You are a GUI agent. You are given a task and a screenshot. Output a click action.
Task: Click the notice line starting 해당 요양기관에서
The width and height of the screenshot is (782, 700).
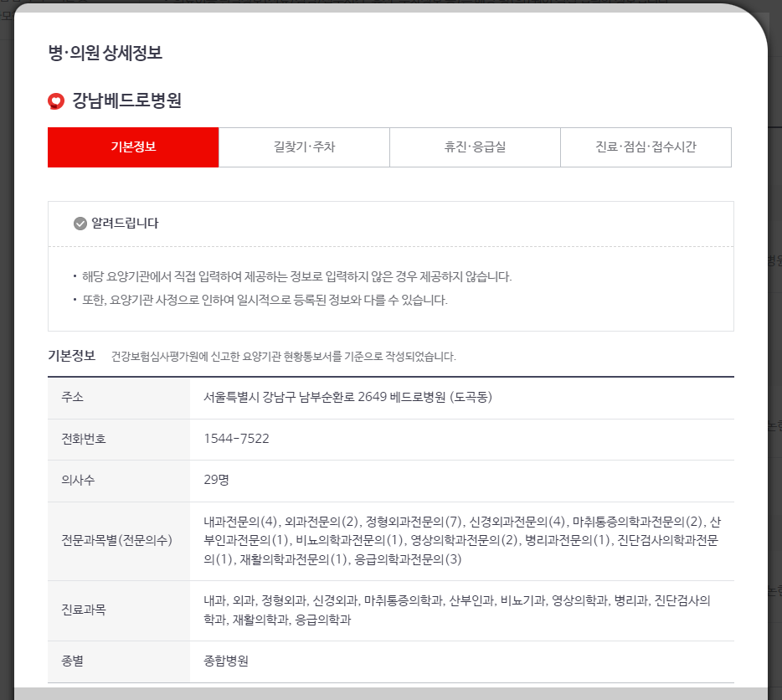coord(296,277)
